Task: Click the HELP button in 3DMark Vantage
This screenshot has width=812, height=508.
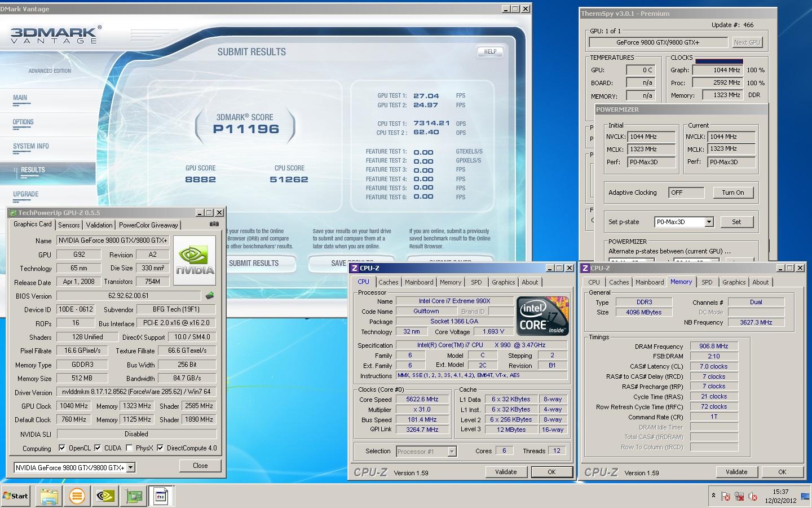Action: [x=490, y=51]
